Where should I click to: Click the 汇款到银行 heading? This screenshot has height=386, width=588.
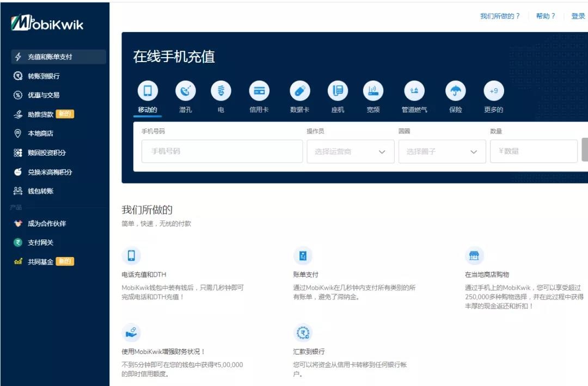(309, 352)
